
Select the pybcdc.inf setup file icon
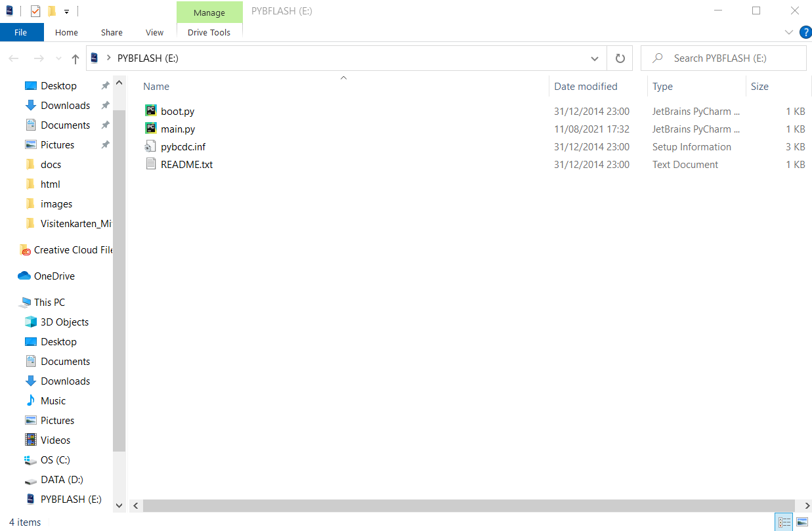151,147
